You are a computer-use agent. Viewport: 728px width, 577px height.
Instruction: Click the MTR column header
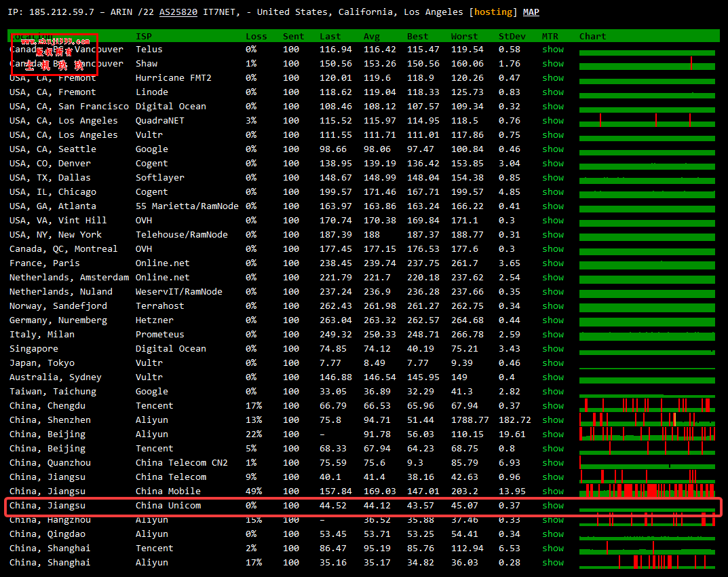550,36
